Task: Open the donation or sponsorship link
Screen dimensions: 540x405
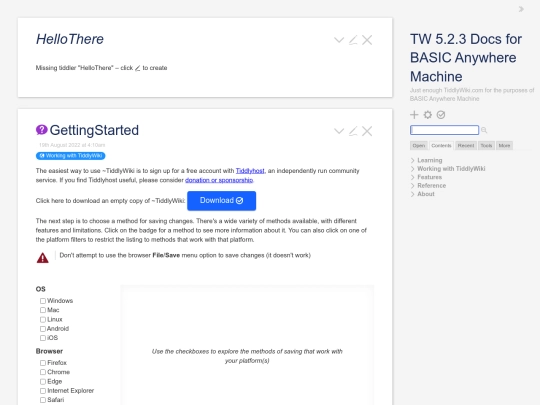Action: [x=219, y=180]
